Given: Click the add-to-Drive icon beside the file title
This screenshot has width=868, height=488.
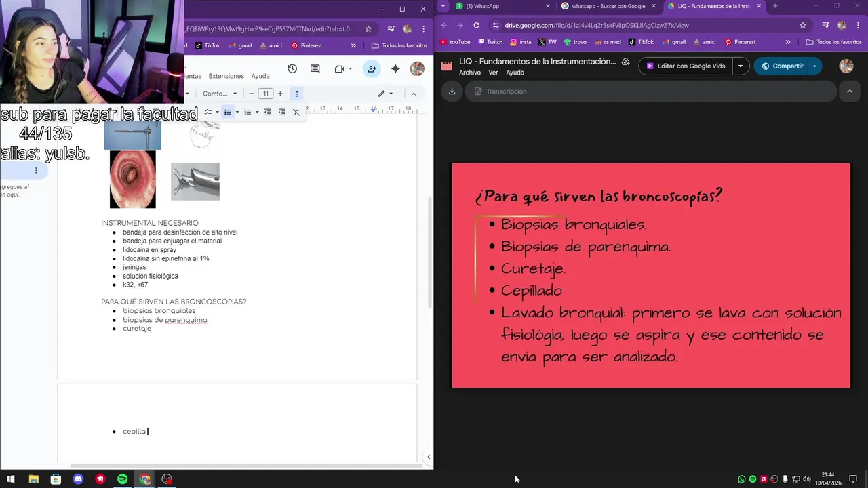Looking at the screenshot, I should point(625,62).
